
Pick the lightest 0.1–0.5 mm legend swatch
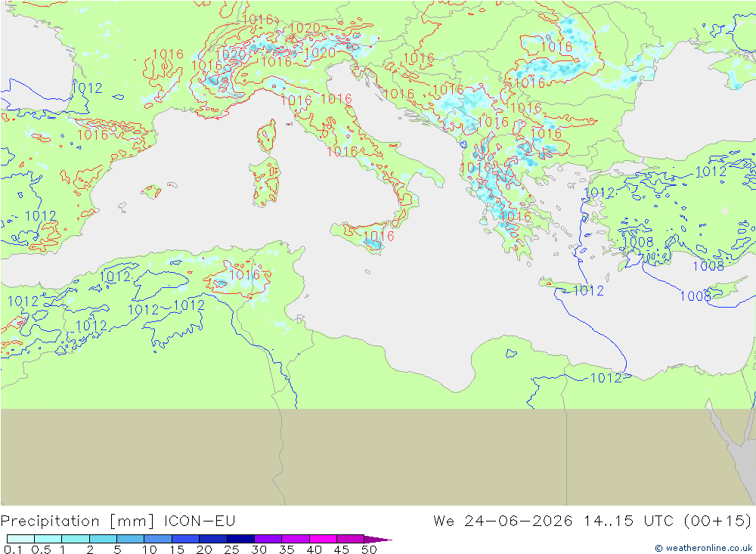20,539
